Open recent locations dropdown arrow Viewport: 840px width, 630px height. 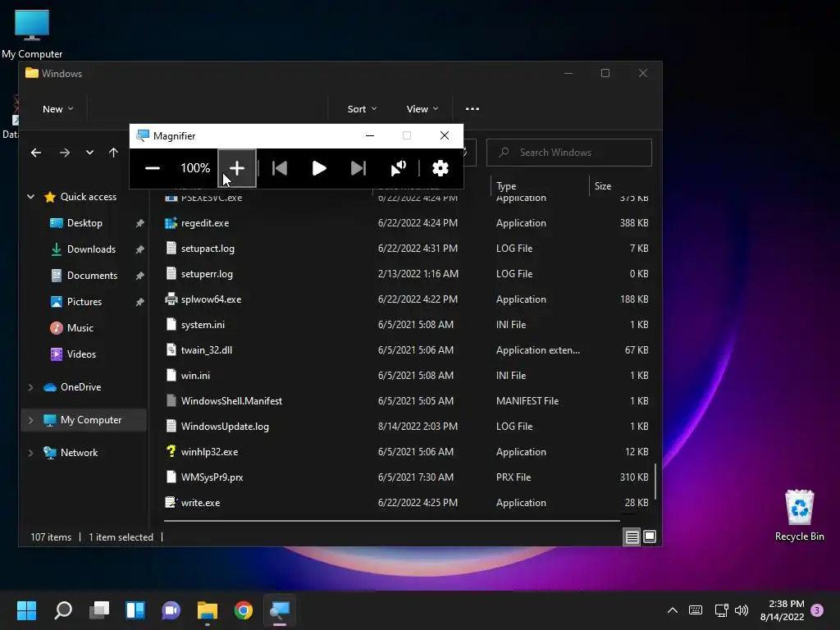pyautogui.click(x=89, y=153)
